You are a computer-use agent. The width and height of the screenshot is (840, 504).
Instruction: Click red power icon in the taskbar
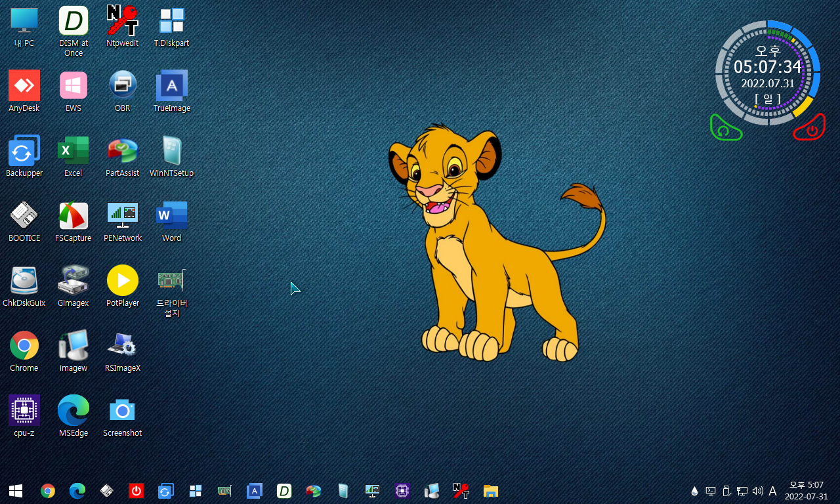click(136, 490)
